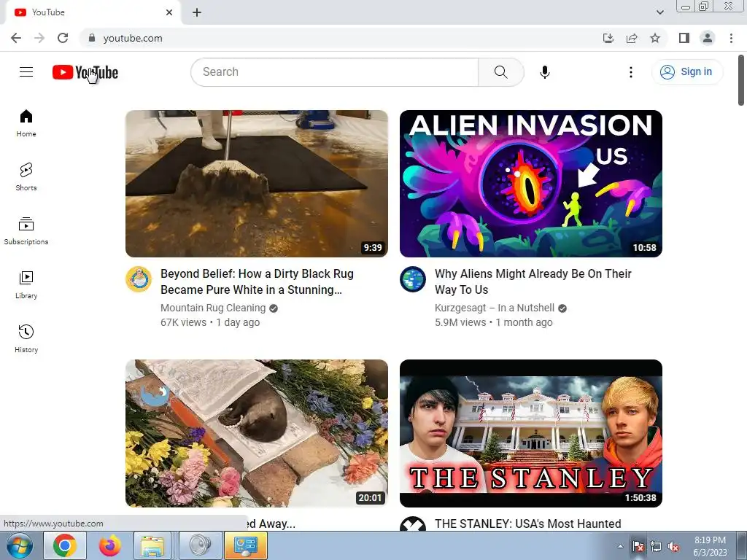Click Mountain Rug Cleaning channel avatar
Screen dimensions: 747x560
pos(139,279)
